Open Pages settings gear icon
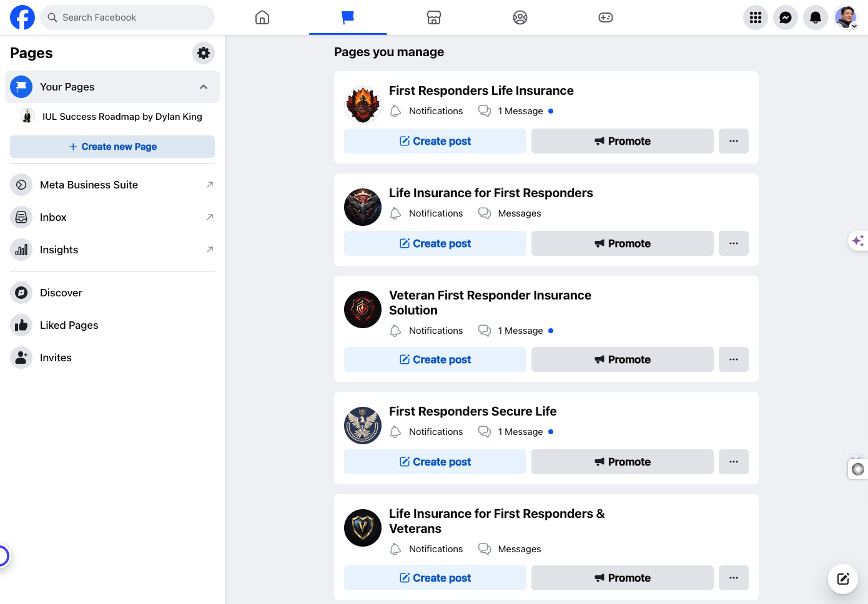Image resolution: width=868 pixels, height=604 pixels. click(204, 53)
